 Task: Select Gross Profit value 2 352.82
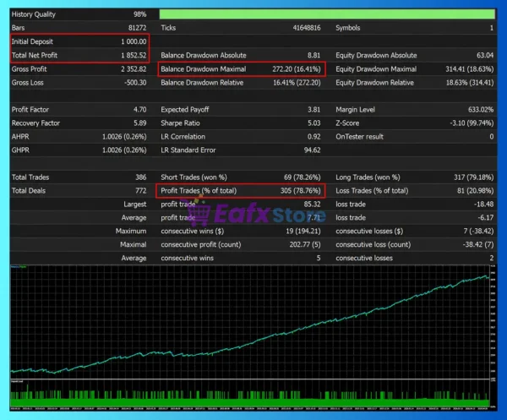pyautogui.click(x=134, y=68)
